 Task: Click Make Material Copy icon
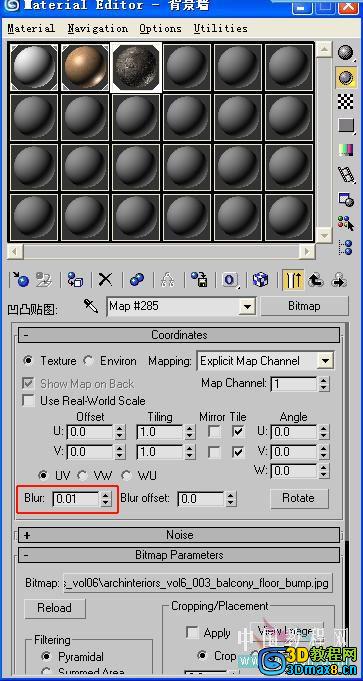point(137,280)
